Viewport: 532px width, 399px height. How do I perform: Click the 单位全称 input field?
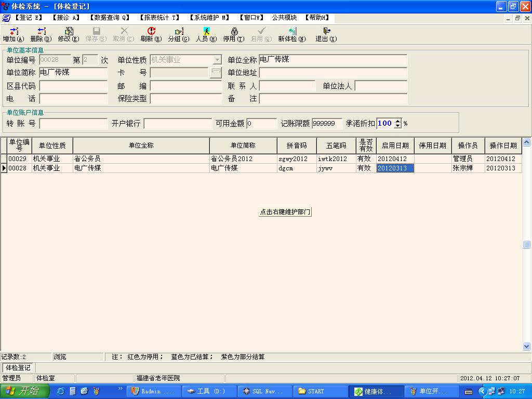[333, 60]
